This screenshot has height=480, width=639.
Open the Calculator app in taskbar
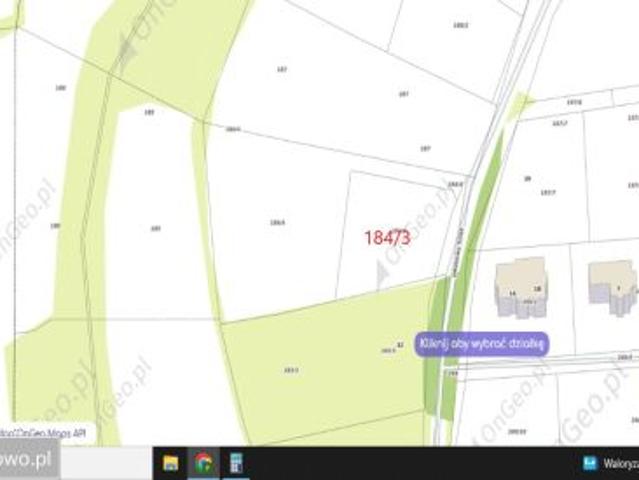tap(236, 463)
